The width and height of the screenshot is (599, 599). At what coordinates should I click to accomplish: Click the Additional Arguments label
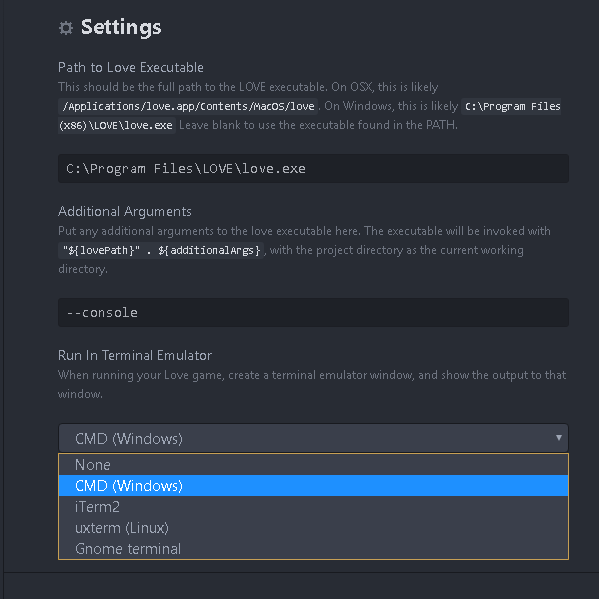[125, 212]
